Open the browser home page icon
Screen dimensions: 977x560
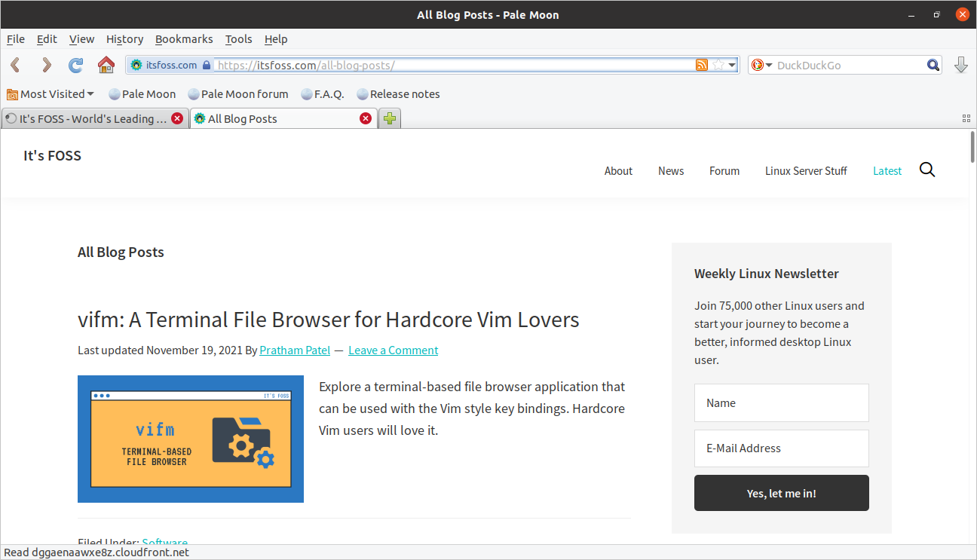106,65
